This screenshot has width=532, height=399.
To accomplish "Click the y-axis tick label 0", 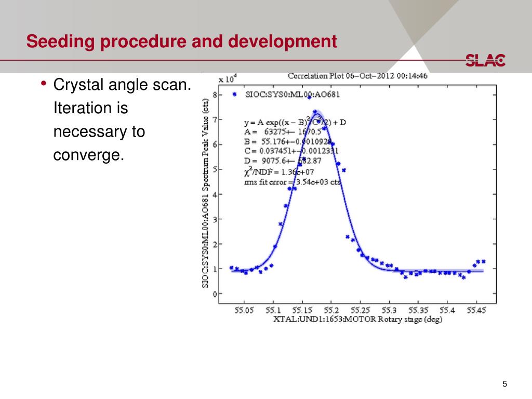I will [215, 294].
